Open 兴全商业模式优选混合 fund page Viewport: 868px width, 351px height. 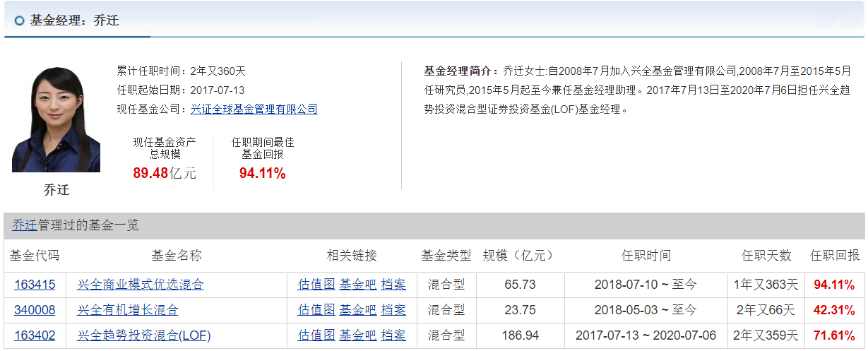pyautogui.click(x=141, y=285)
